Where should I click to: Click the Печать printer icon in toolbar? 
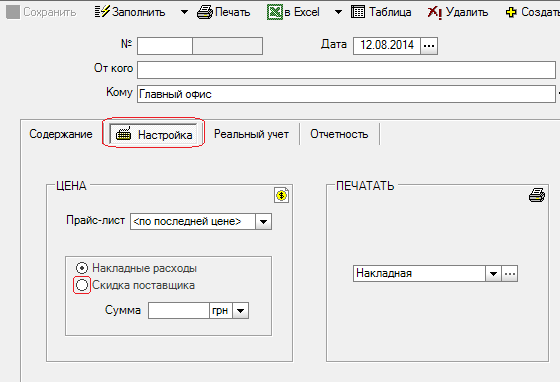[205, 12]
